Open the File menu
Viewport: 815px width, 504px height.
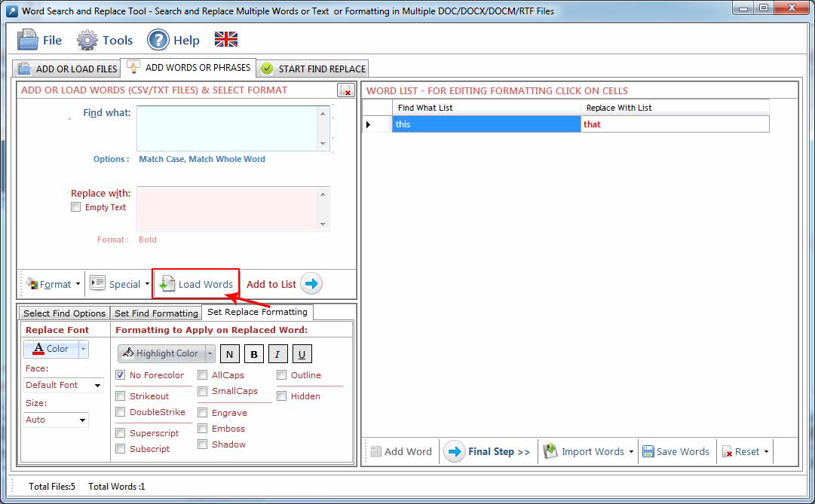point(39,40)
